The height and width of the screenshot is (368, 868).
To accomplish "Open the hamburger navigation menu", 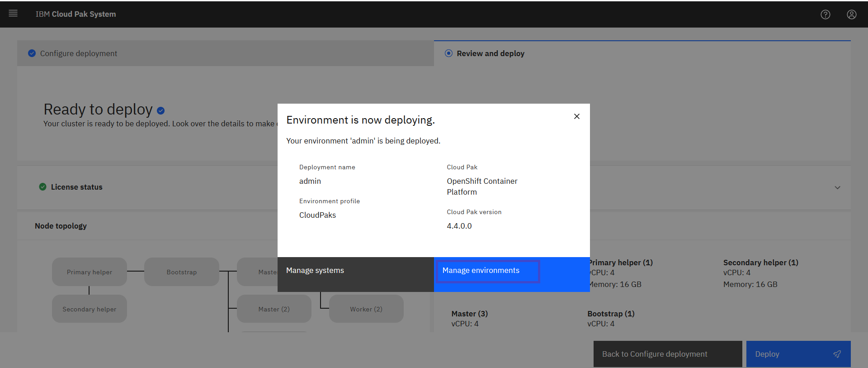I will (13, 14).
